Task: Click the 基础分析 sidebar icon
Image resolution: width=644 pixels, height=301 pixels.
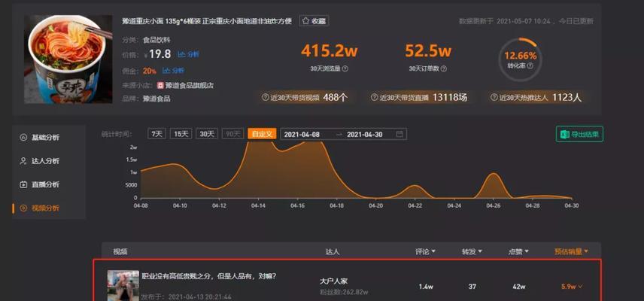Action: coord(23,138)
